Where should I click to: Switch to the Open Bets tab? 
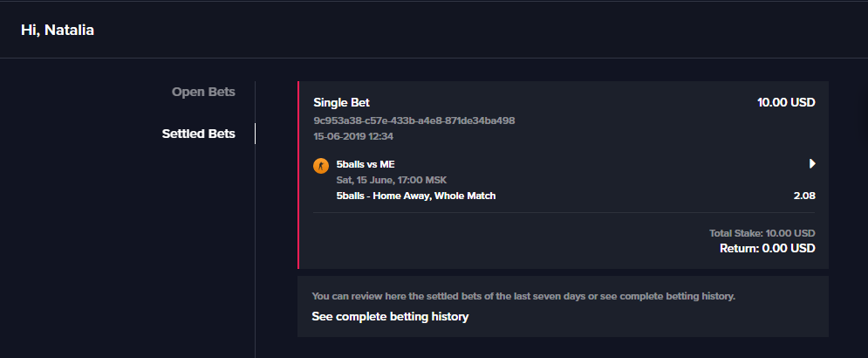[203, 92]
